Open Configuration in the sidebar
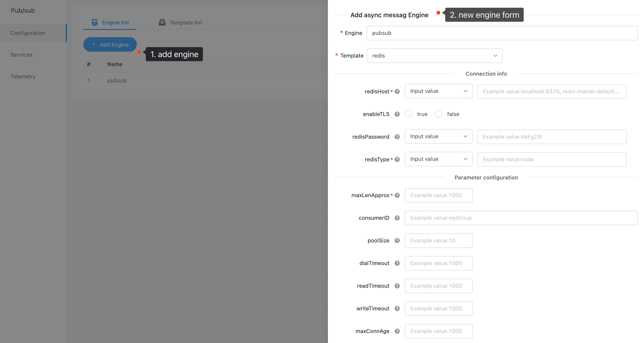This screenshot has width=644, height=343. click(34, 33)
